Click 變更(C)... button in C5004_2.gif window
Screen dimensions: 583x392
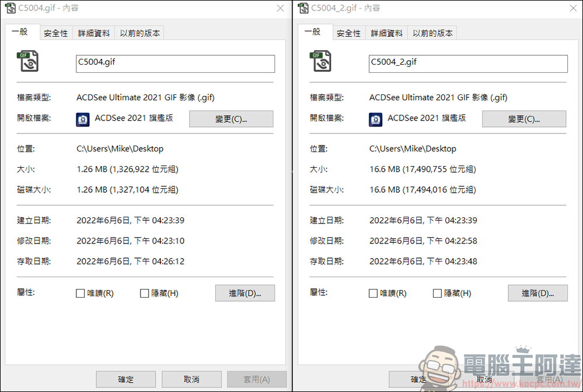[x=524, y=119]
